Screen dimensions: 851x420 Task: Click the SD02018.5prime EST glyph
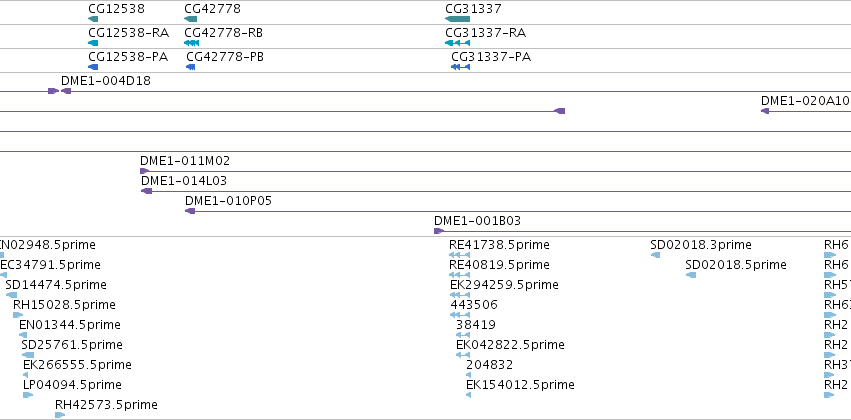point(691,275)
